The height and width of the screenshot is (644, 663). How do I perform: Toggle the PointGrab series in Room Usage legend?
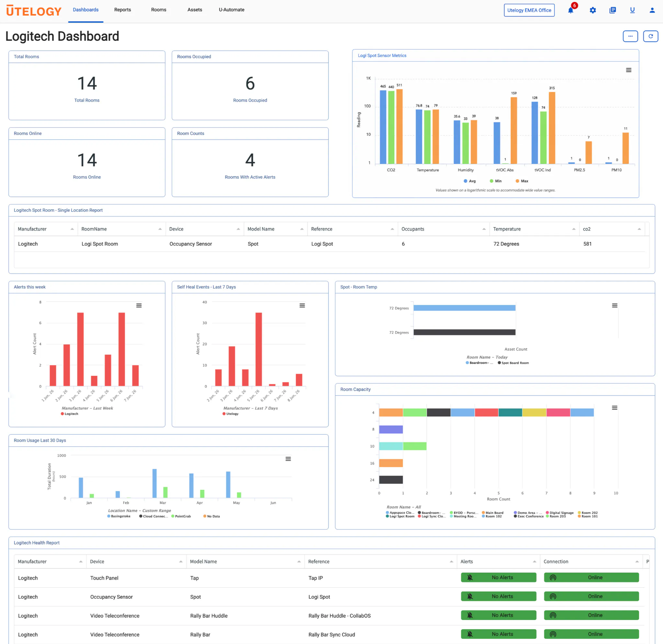(181, 516)
